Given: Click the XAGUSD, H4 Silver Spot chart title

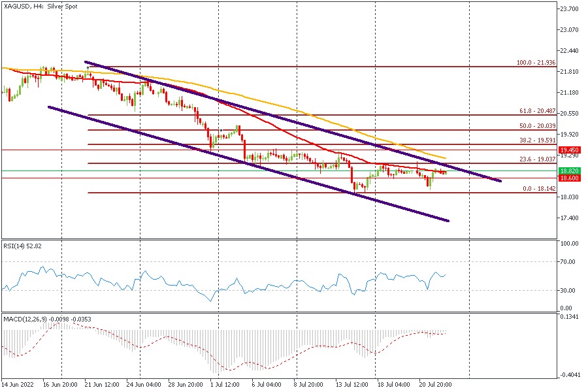Looking at the screenshot, I should coord(40,6).
